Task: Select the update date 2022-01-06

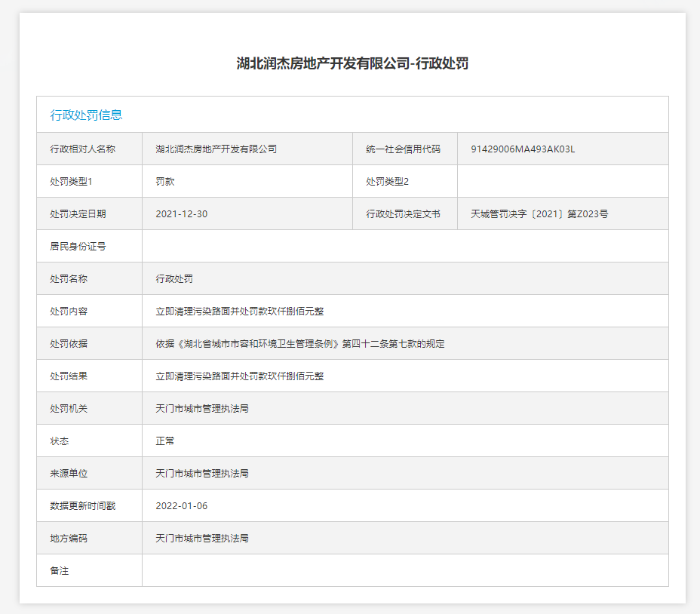Action: [181, 506]
